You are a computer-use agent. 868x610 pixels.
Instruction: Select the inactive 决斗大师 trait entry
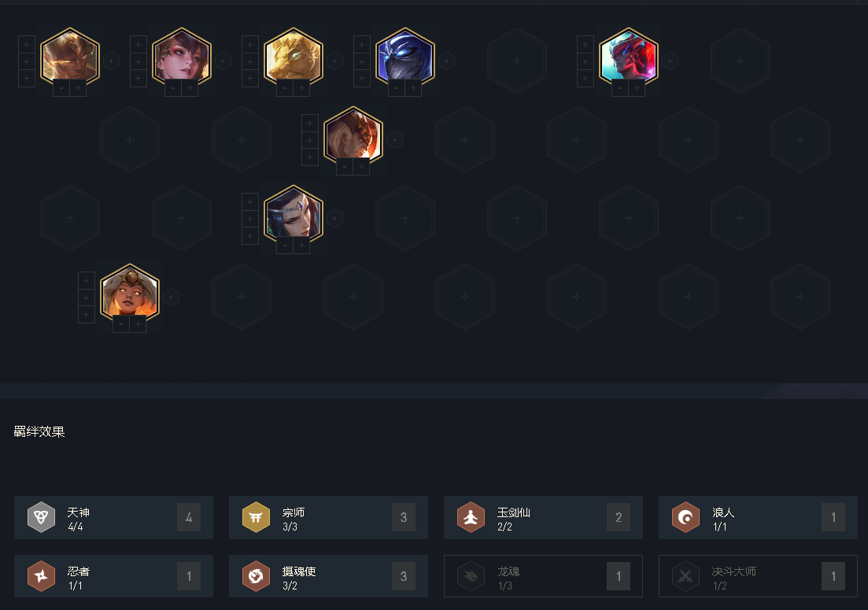(x=758, y=576)
